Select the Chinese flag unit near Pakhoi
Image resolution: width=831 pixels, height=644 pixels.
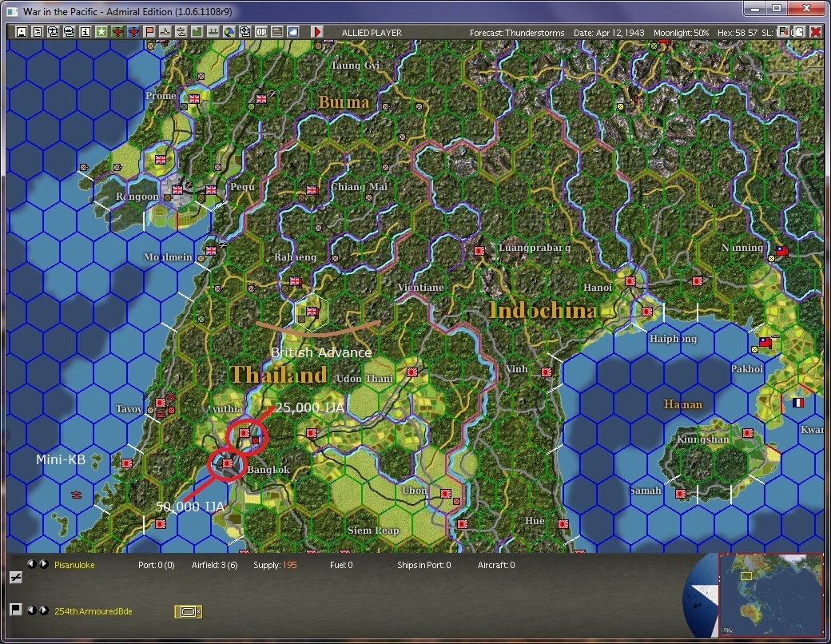pyautogui.click(x=765, y=342)
